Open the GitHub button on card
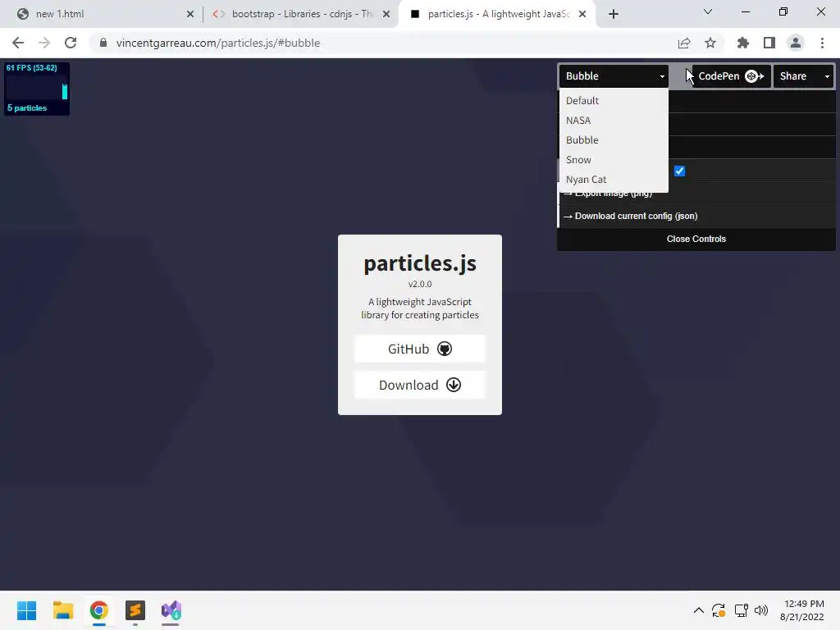Image resolution: width=840 pixels, height=630 pixels. [420, 349]
